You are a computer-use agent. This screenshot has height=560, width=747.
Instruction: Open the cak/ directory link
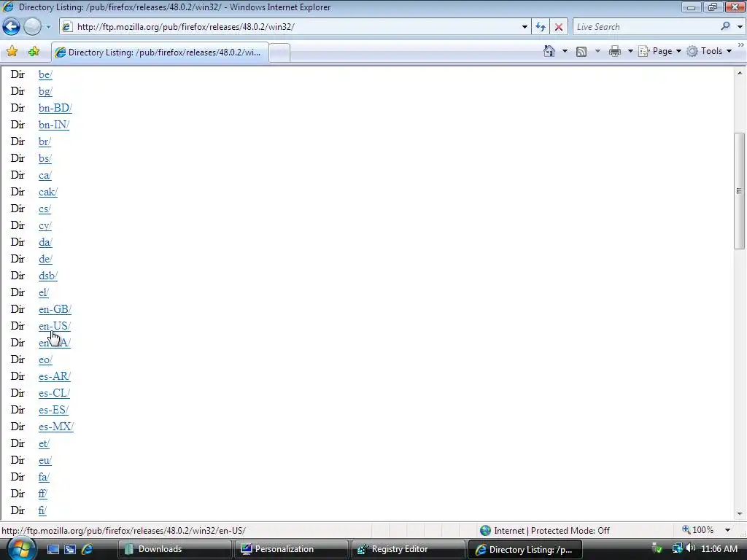click(x=47, y=192)
